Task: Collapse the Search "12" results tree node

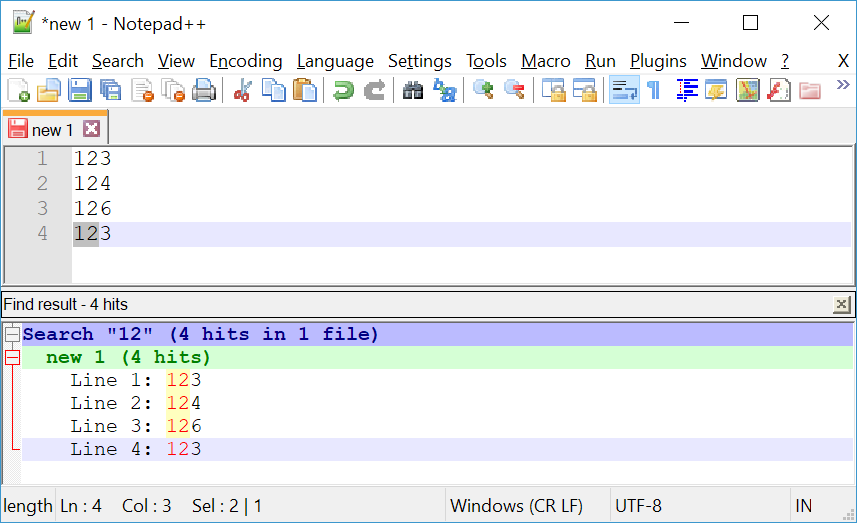Action: point(12,334)
